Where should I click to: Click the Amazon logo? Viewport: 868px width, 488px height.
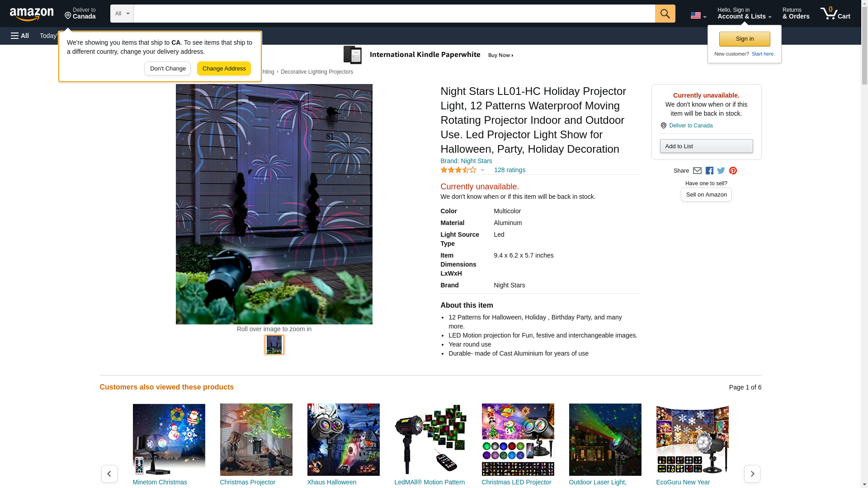pos(32,14)
